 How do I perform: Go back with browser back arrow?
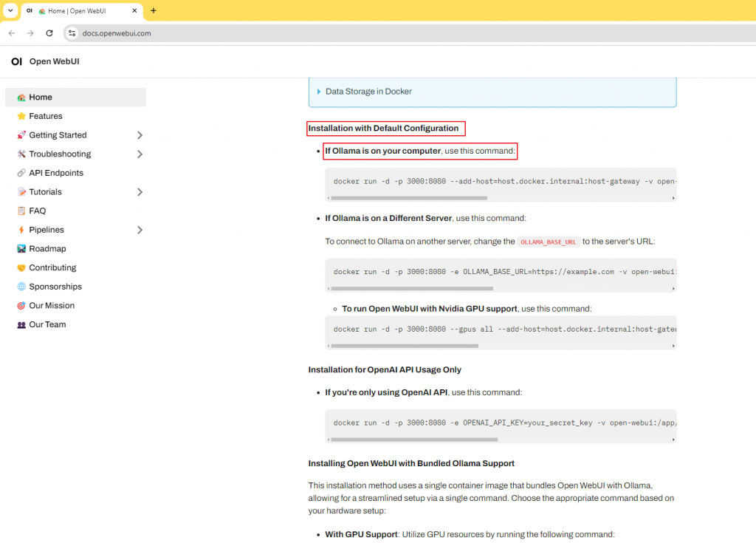12,33
